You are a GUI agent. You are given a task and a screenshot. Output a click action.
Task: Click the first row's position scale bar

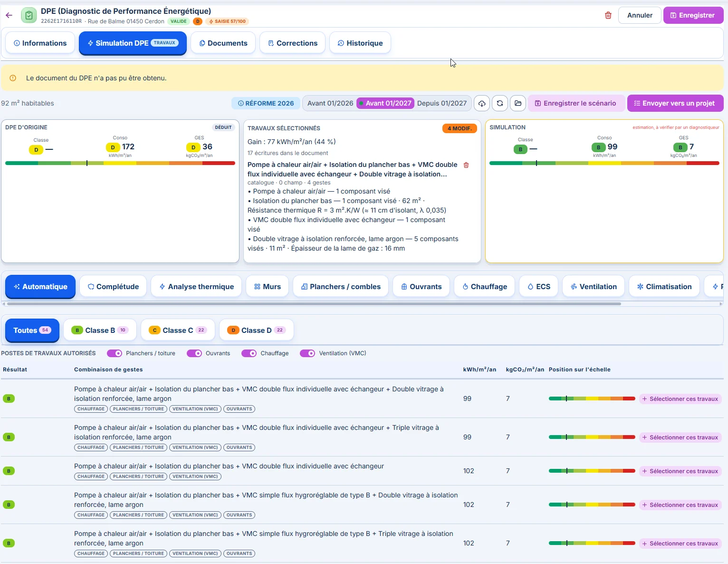592,399
